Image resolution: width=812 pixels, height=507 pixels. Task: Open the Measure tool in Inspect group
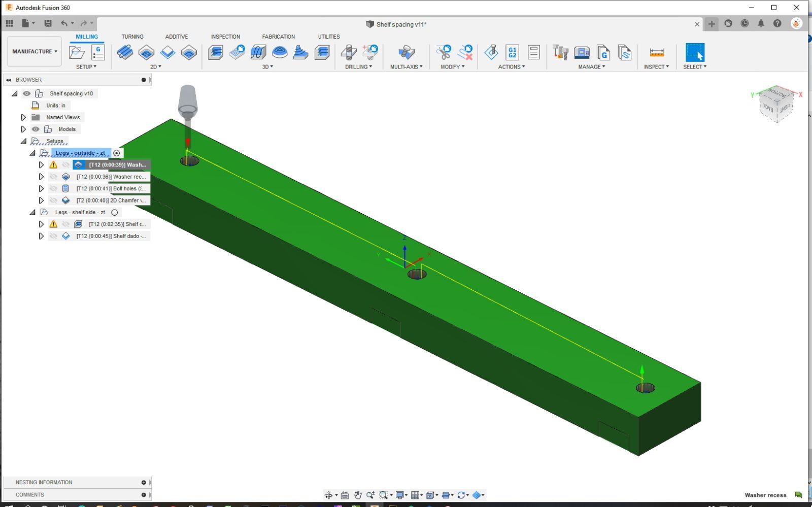[x=657, y=52]
